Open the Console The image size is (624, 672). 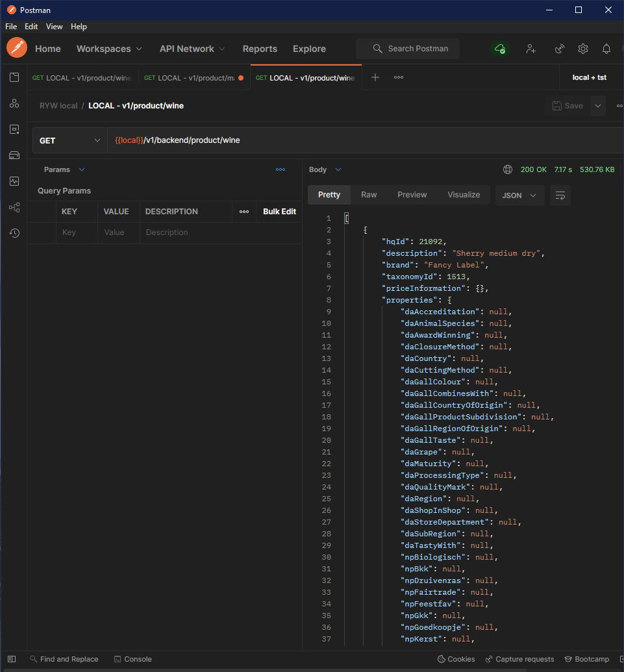tap(133, 659)
